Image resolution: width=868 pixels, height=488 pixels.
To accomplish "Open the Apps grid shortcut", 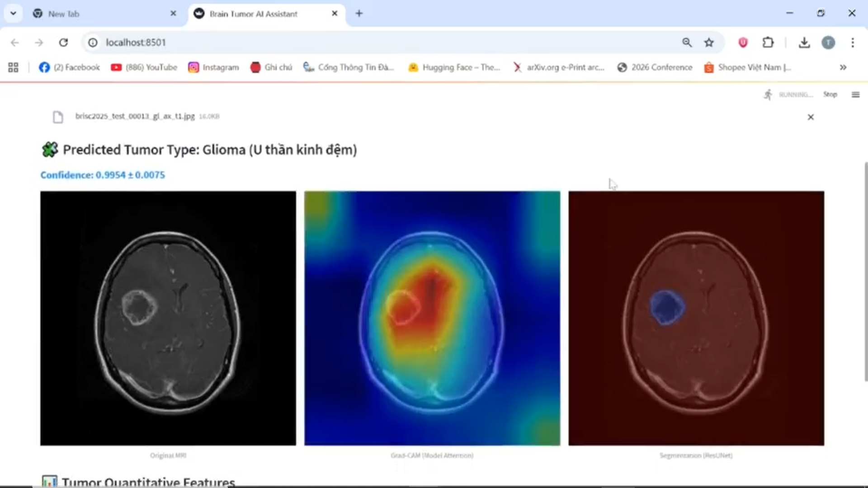I will click(x=13, y=67).
